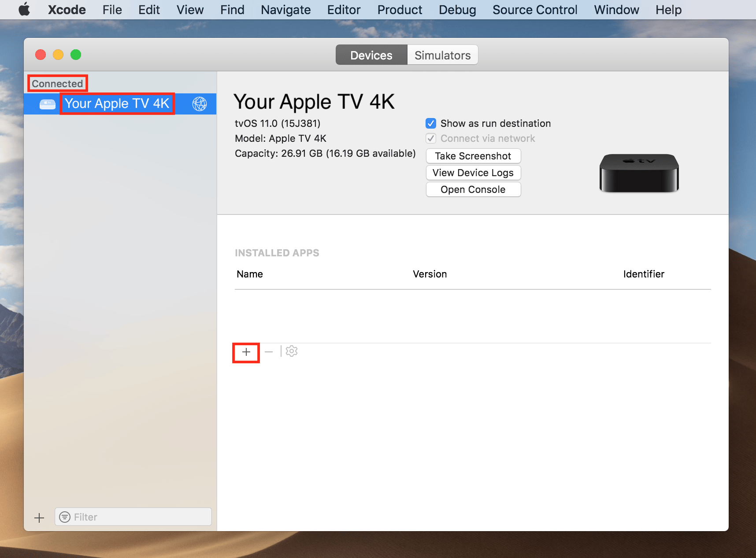Open the Apple menu
This screenshot has width=756, height=558.
pyautogui.click(x=24, y=9)
